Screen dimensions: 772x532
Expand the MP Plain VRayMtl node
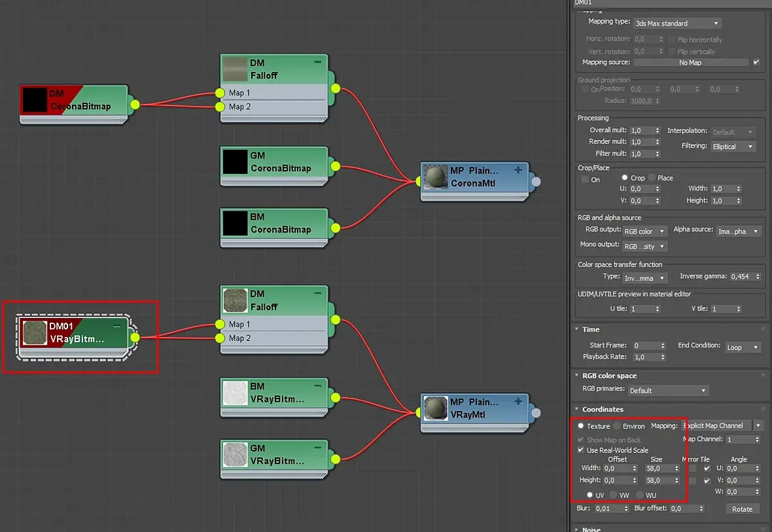[x=518, y=401]
